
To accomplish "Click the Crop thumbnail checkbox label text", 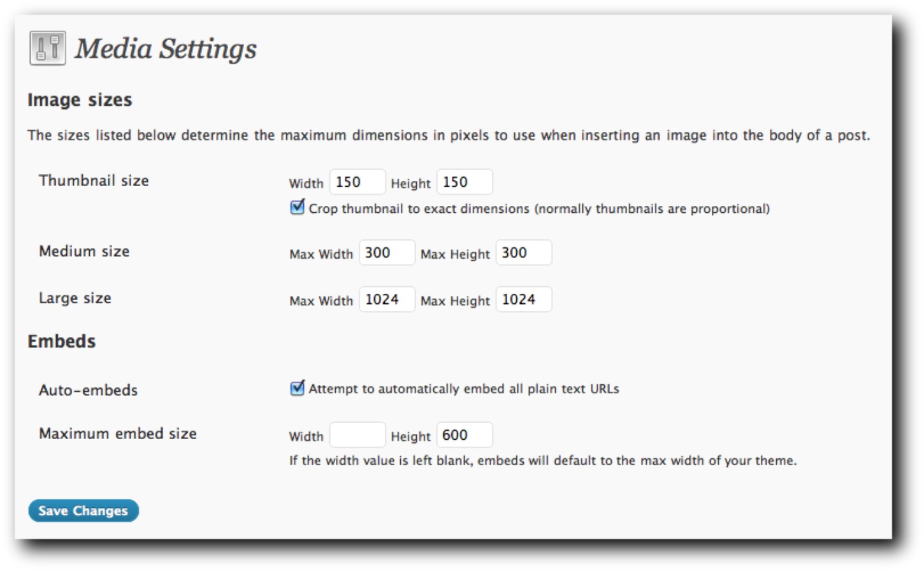I will coord(539,208).
